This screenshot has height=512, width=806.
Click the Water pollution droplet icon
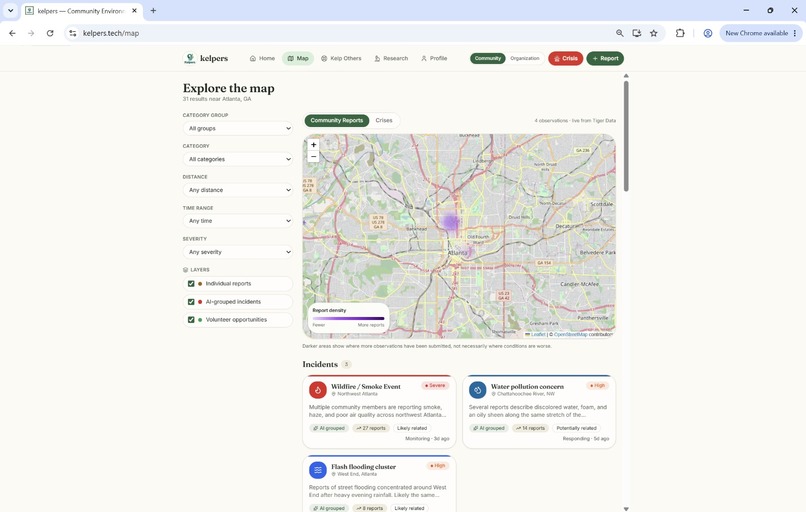click(x=478, y=390)
